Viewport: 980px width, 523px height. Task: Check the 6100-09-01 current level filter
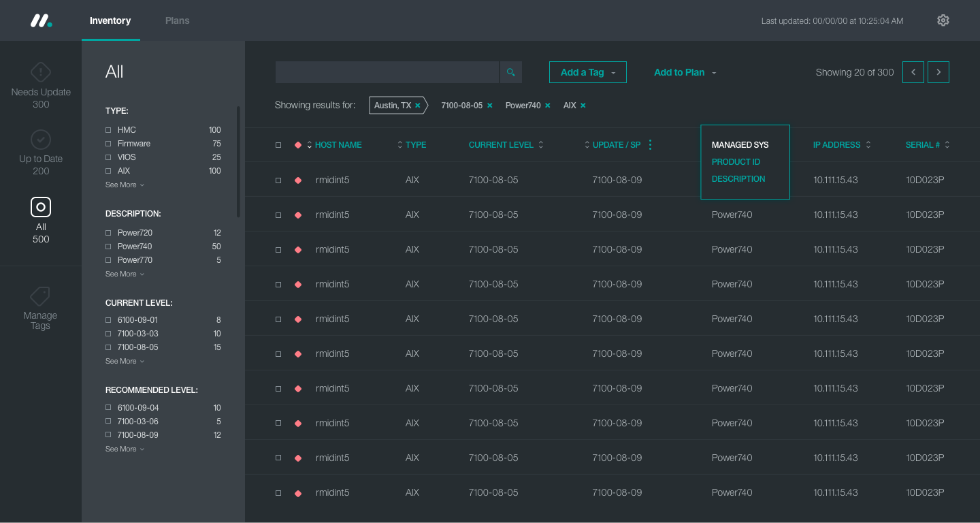[x=108, y=320]
